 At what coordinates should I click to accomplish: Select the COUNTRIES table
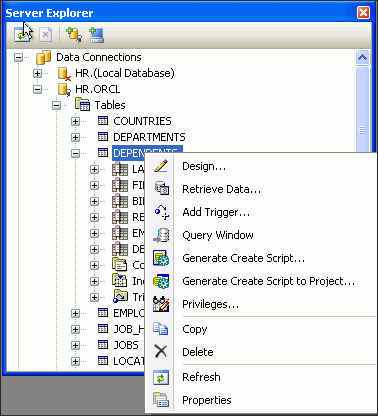click(x=142, y=121)
